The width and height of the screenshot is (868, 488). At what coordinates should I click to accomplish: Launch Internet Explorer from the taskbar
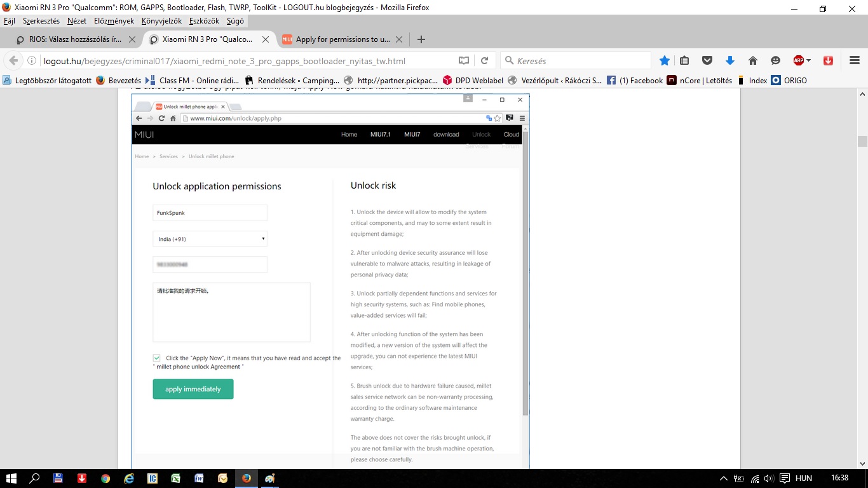click(129, 478)
